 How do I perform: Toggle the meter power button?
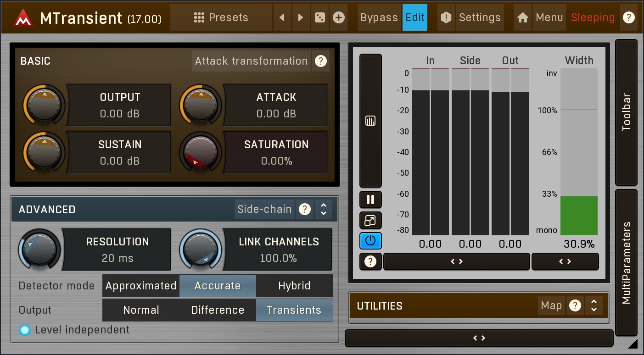370,240
